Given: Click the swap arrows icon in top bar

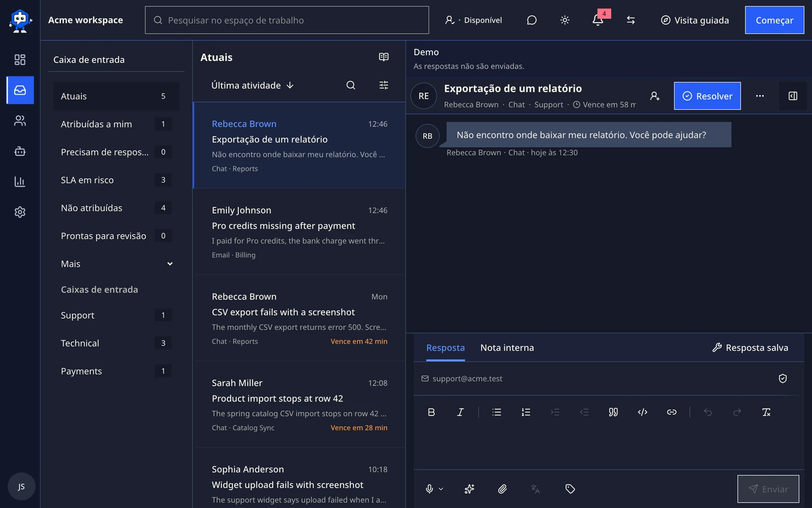Looking at the screenshot, I should coord(631,20).
